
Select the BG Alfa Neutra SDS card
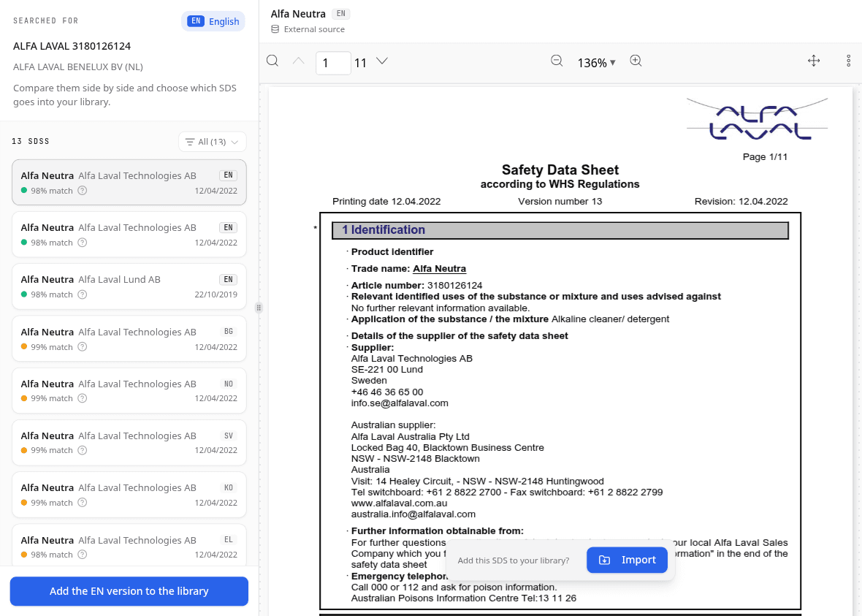[129, 339]
